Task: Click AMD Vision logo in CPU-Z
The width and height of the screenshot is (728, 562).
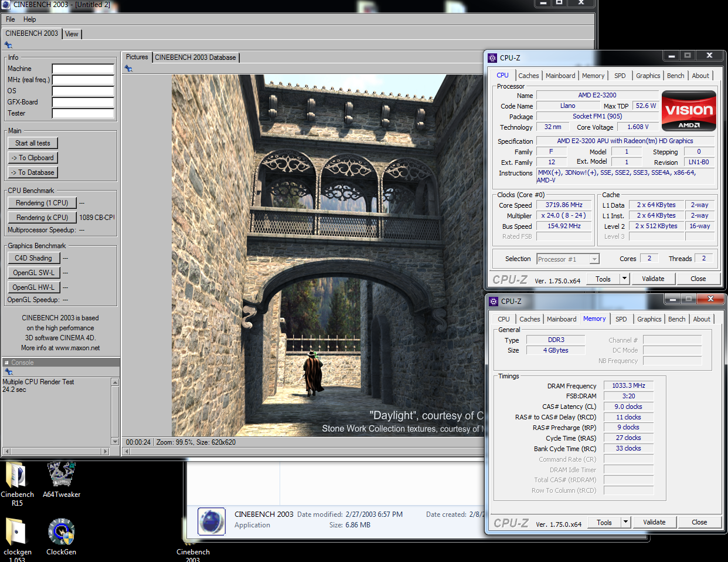Action: [x=689, y=110]
